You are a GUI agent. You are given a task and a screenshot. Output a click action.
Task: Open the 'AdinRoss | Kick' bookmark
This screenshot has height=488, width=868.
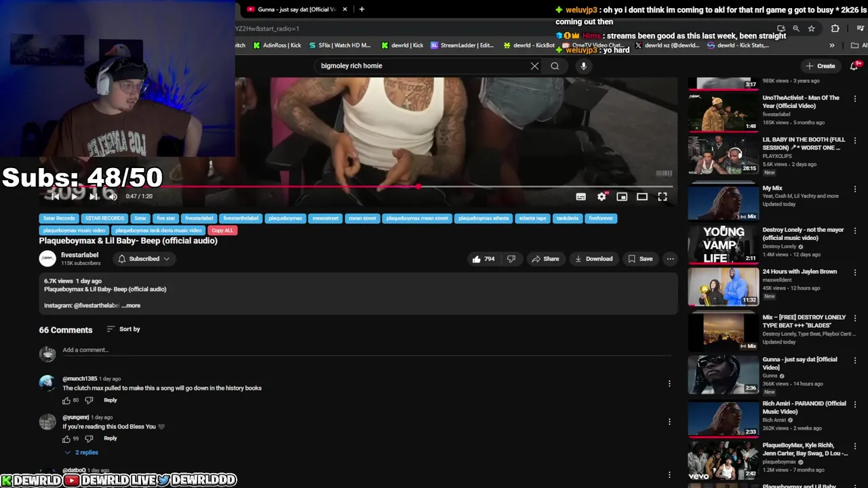pyautogui.click(x=277, y=45)
